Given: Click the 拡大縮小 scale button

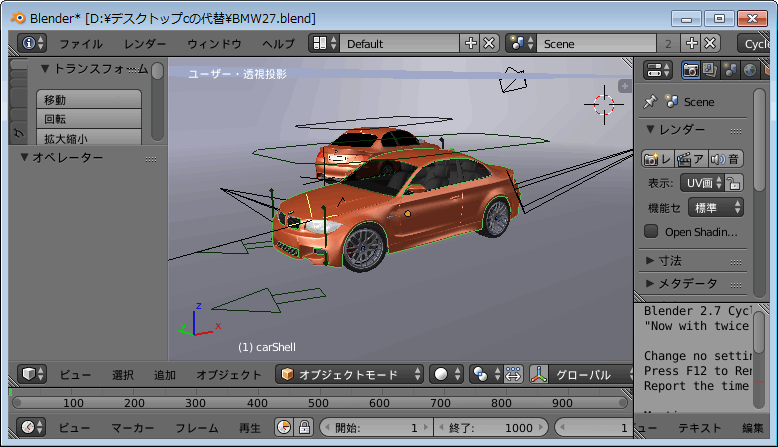Looking at the screenshot, I should coord(89,137).
